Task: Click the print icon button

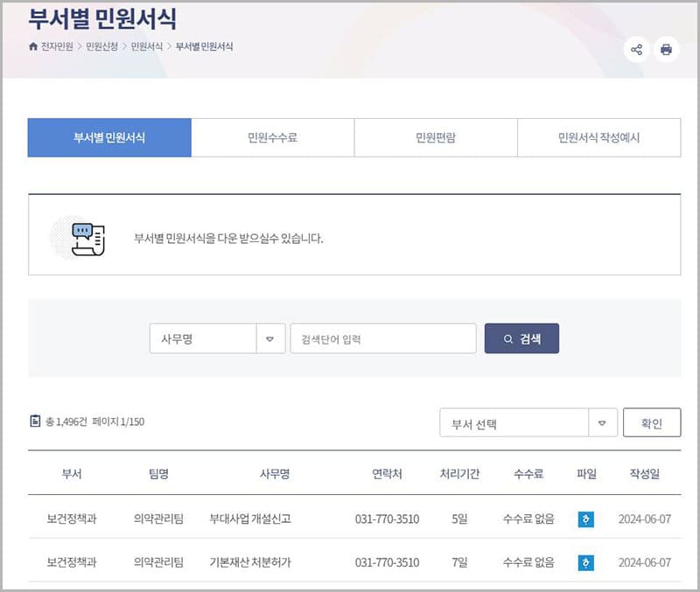Action: pos(666,50)
